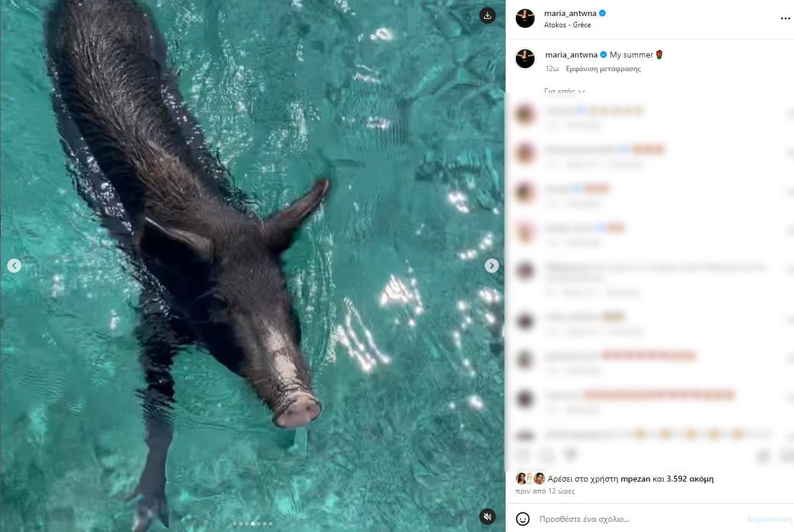Click the caption author's profile avatar

(x=525, y=59)
